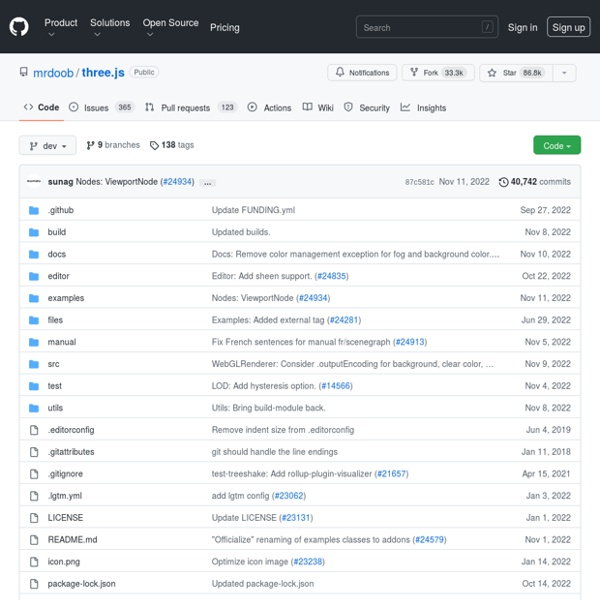
Task: Click the examples folder icon
Action: tap(34, 298)
